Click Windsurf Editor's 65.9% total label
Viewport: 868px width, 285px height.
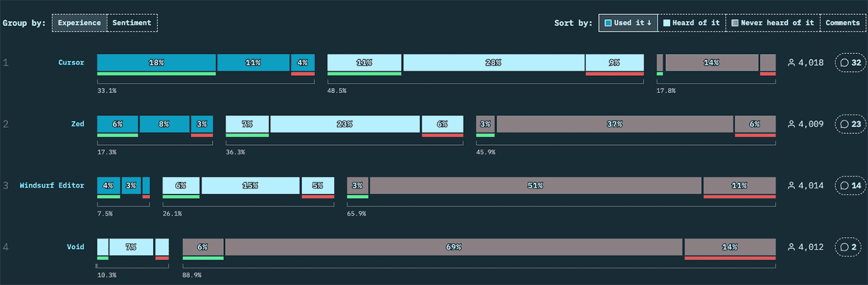[x=356, y=213]
